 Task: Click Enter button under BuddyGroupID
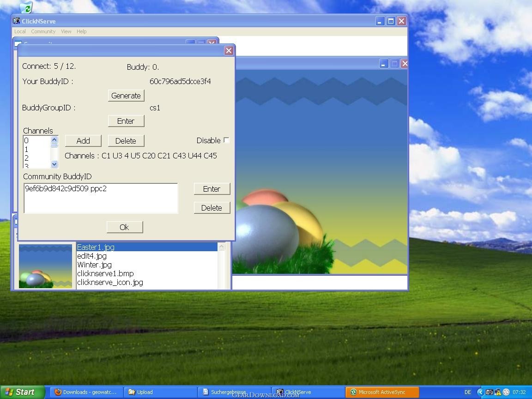tap(126, 121)
